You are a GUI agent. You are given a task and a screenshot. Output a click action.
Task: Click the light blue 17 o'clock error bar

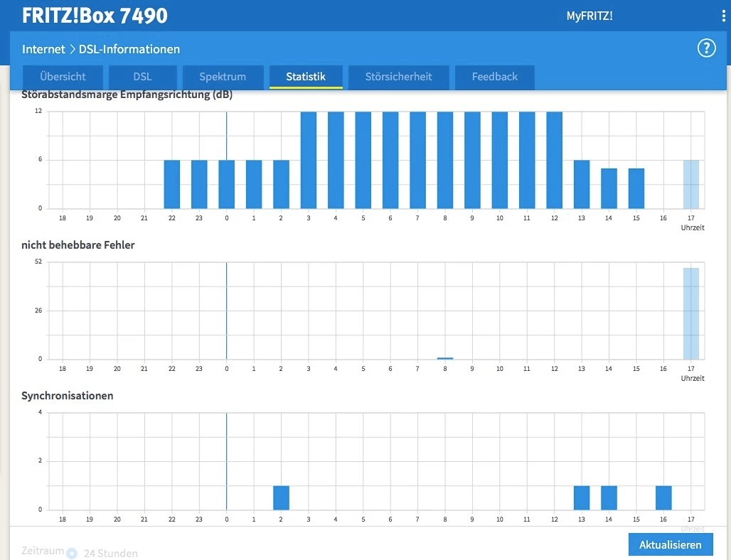click(x=691, y=313)
